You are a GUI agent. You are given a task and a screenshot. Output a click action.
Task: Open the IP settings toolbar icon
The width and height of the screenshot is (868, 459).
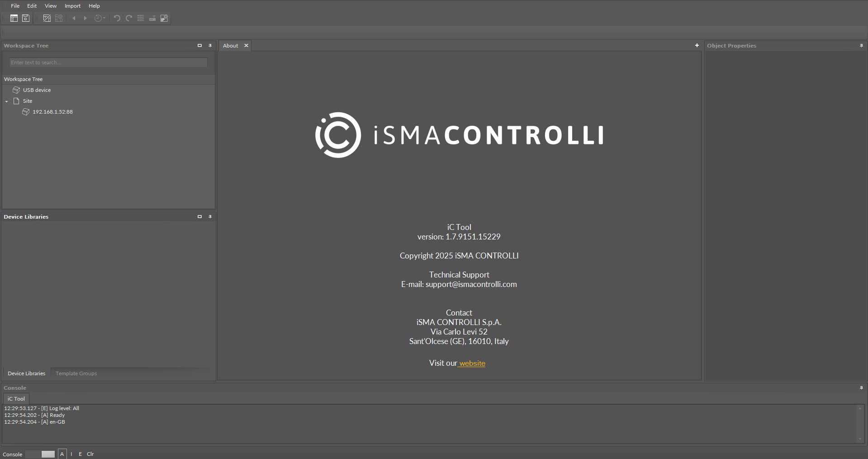(x=164, y=18)
